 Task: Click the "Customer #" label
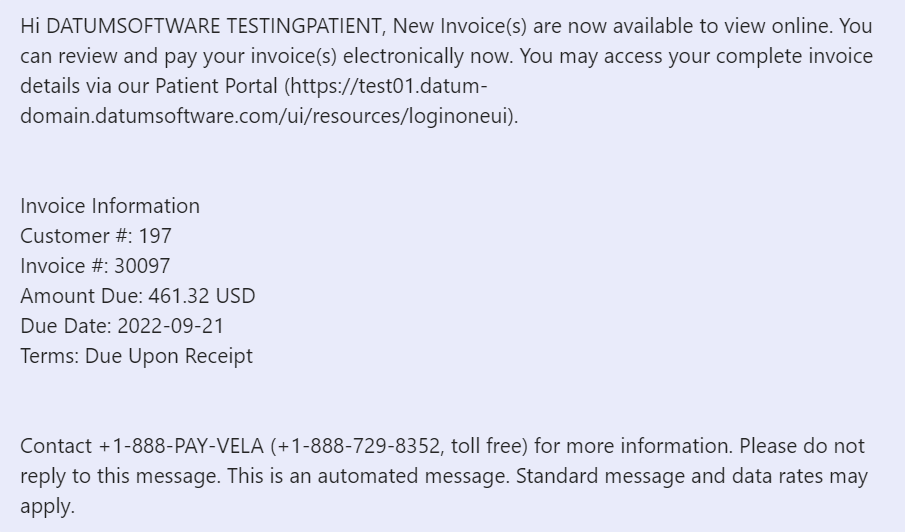click(x=76, y=236)
